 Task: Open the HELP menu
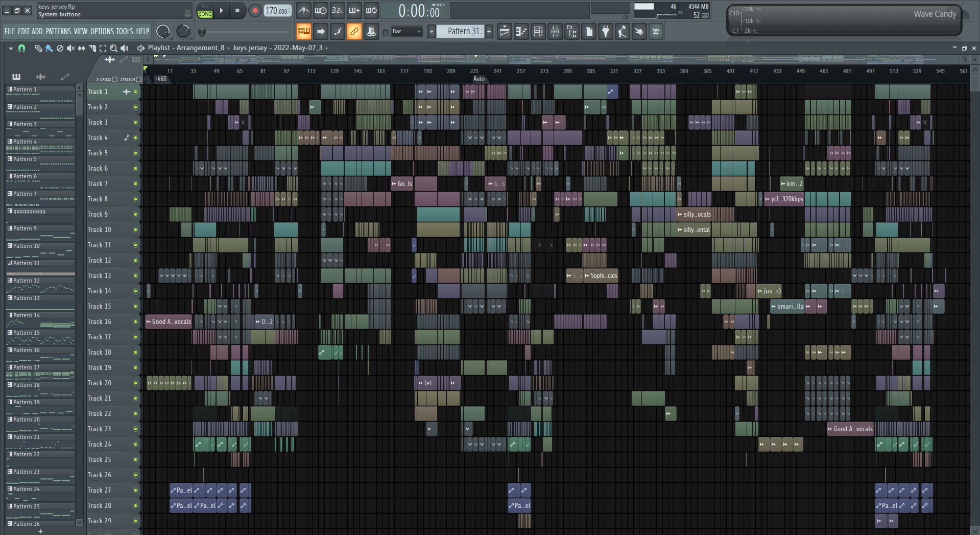(x=142, y=31)
